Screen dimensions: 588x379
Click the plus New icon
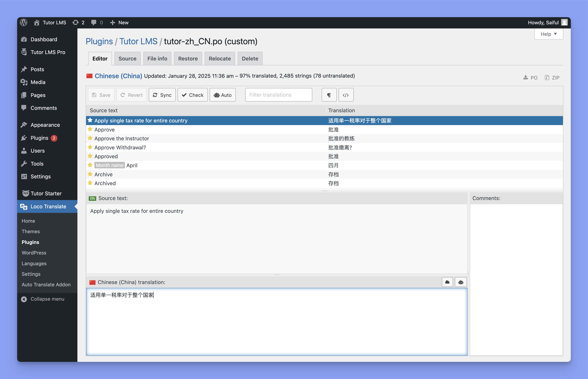click(x=112, y=23)
